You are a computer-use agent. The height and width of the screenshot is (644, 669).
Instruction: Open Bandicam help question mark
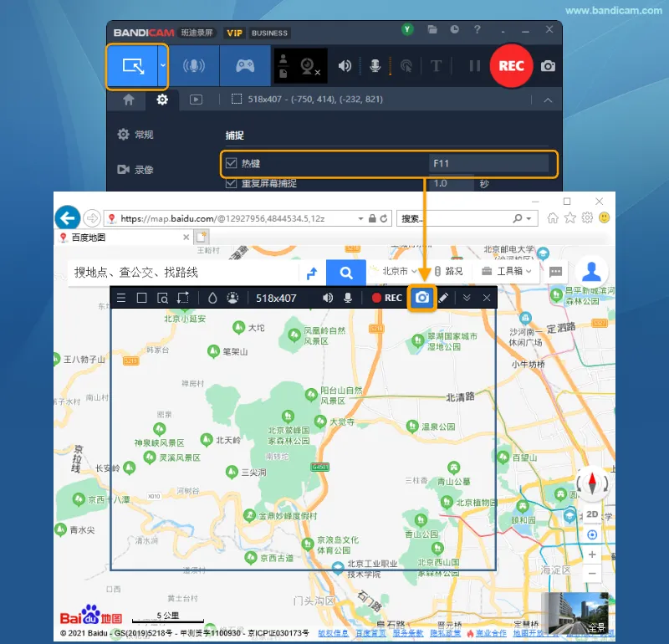477,29
